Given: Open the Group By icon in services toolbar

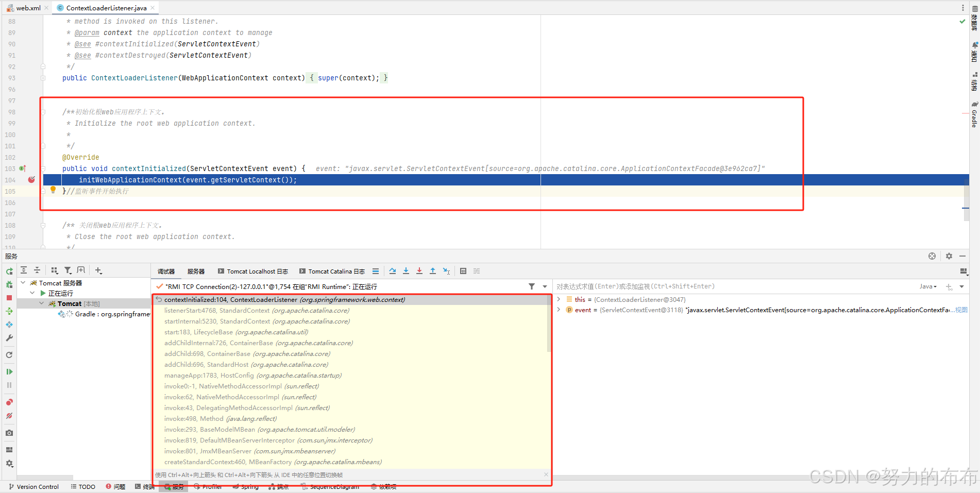Looking at the screenshot, I should (55, 270).
